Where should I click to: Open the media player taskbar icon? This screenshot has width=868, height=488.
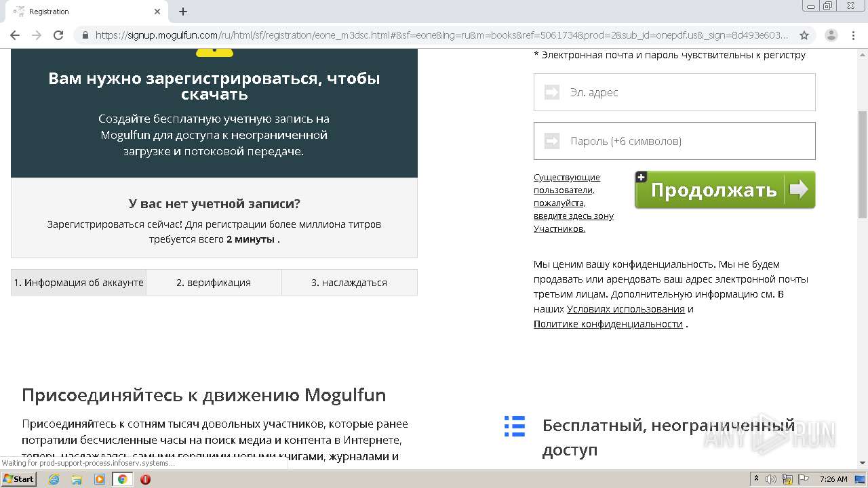click(100, 479)
